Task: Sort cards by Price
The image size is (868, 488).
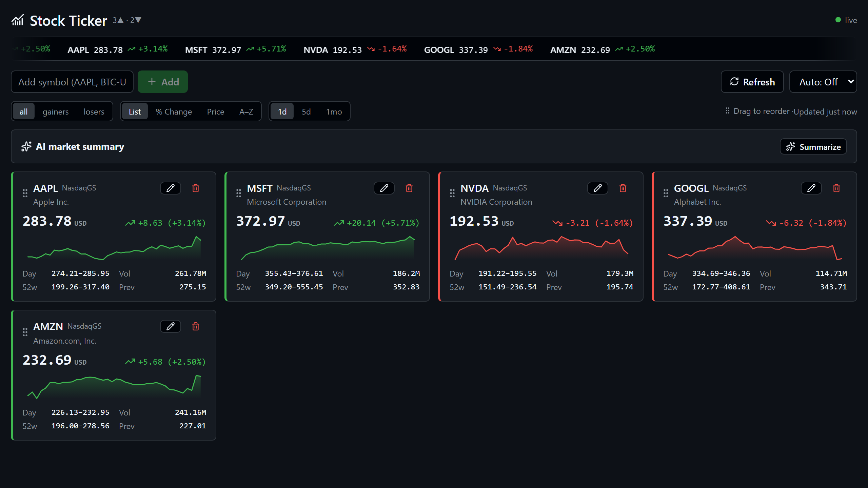Action: point(216,111)
